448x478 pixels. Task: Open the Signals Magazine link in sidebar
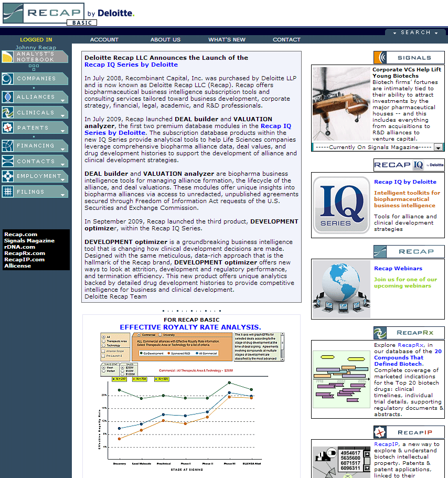pos(29,241)
